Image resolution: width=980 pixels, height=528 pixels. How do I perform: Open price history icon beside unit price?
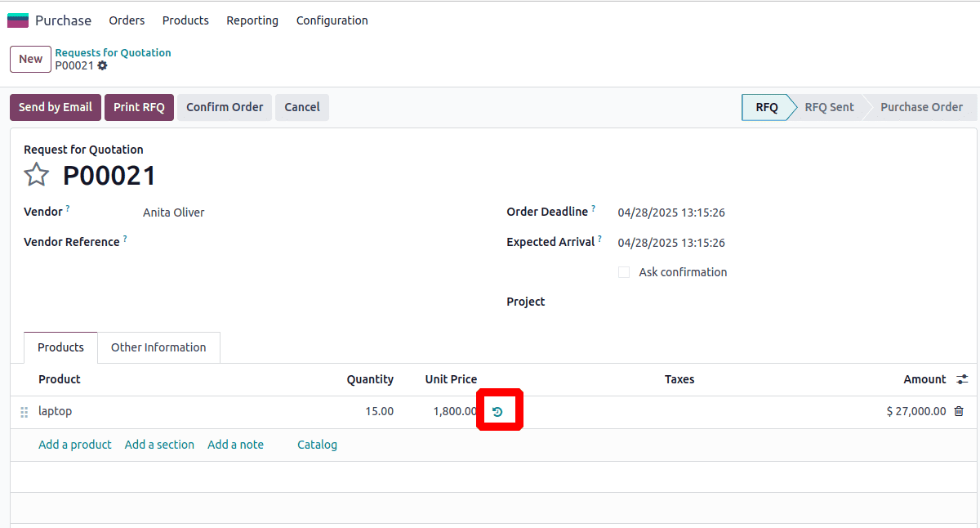(497, 412)
